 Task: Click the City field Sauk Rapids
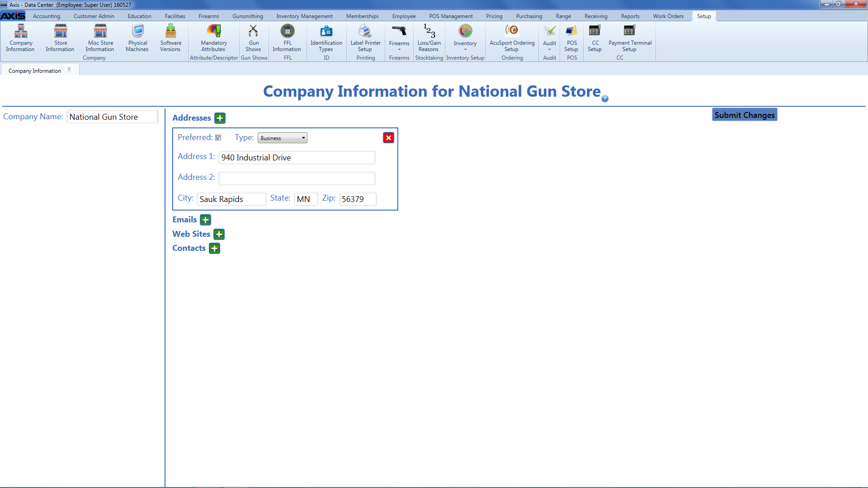click(x=231, y=199)
